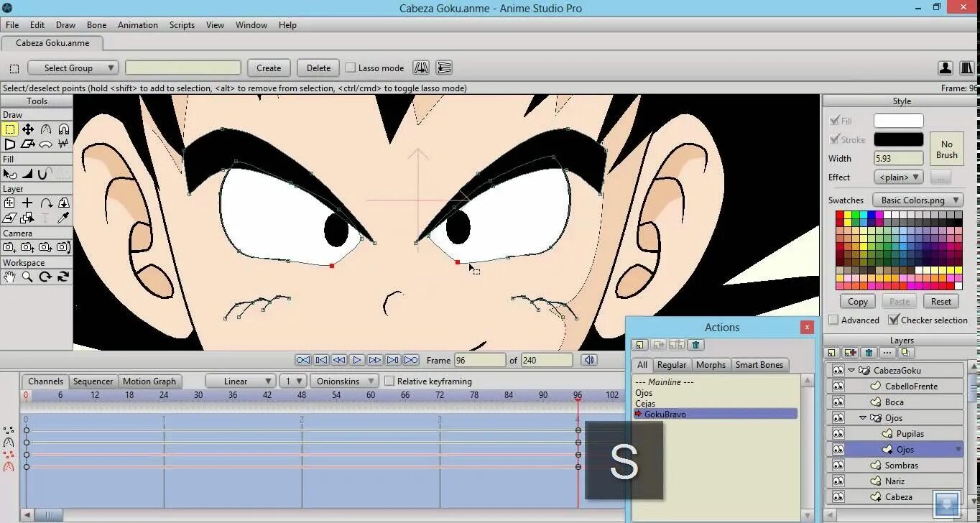Select the Select Points tool
The image size is (980, 523).
(9, 129)
